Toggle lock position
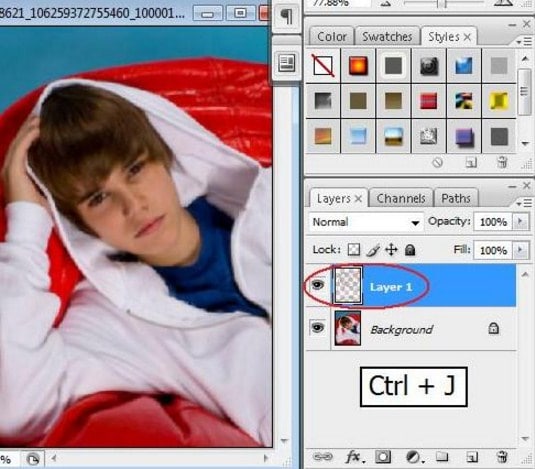Screen dimensions: 535x469 [391, 250]
